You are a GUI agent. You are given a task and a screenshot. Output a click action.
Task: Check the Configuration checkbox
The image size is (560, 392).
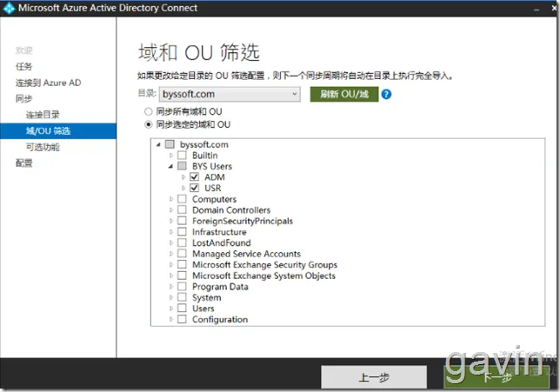pyautogui.click(x=182, y=319)
